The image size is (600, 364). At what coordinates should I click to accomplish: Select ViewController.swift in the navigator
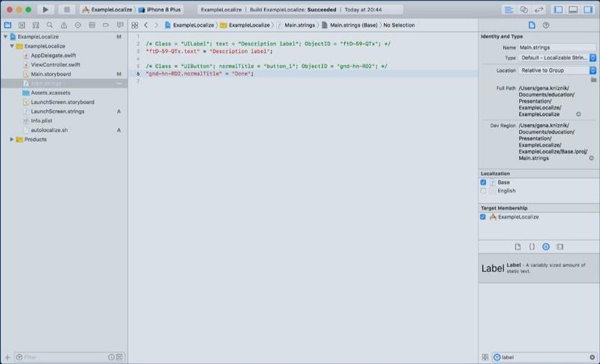[x=55, y=65]
